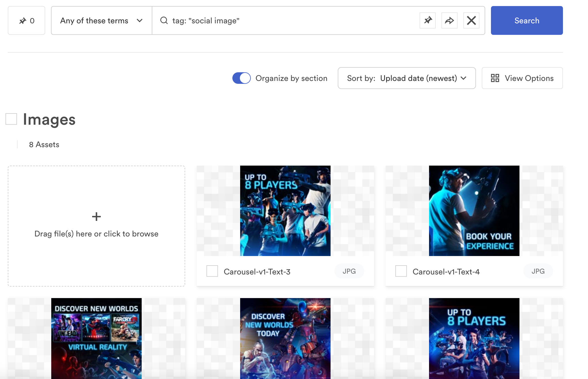The height and width of the screenshot is (379, 588).
Task: Select all assets in Images section
Action: point(12,119)
